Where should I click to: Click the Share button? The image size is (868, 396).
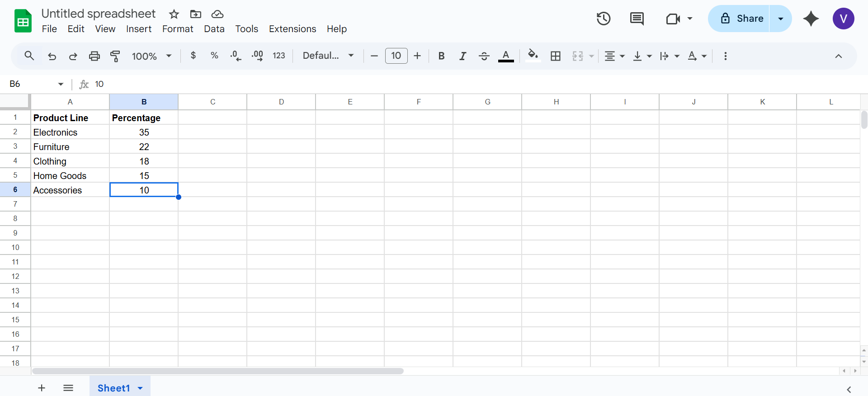(x=739, y=19)
